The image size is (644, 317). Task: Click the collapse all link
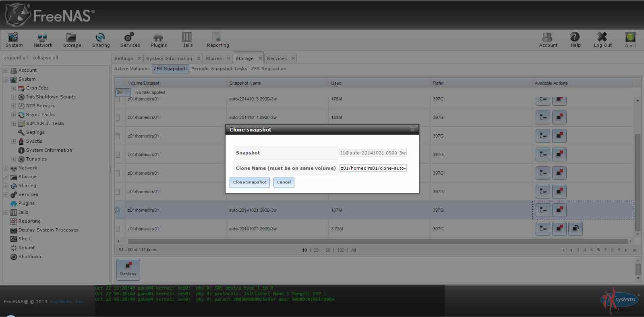click(45, 58)
